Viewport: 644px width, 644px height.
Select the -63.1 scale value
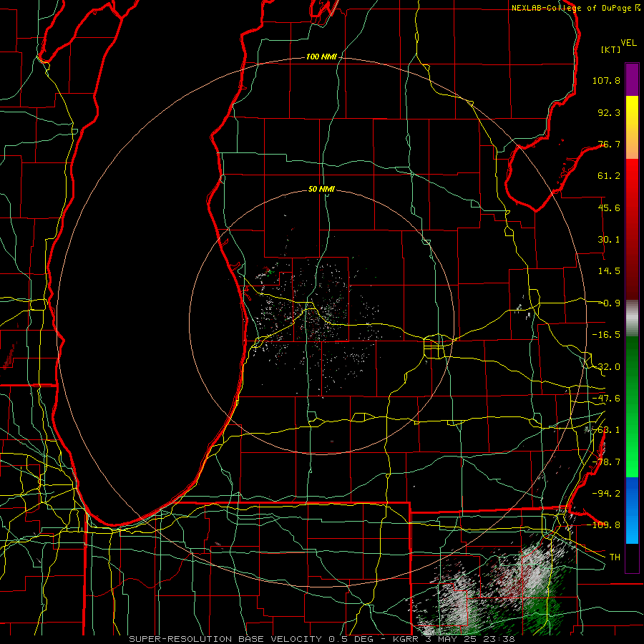pyautogui.click(x=606, y=429)
